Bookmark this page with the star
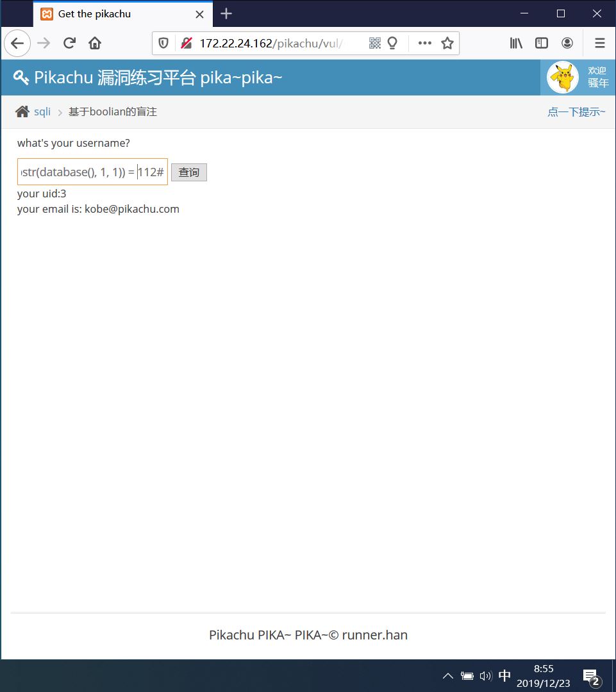Image resolution: width=616 pixels, height=692 pixels. [x=447, y=44]
